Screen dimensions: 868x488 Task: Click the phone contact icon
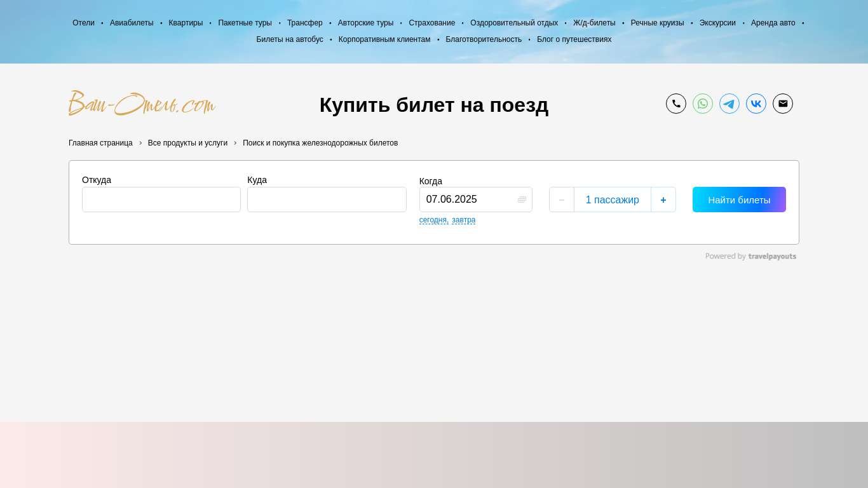675,104
